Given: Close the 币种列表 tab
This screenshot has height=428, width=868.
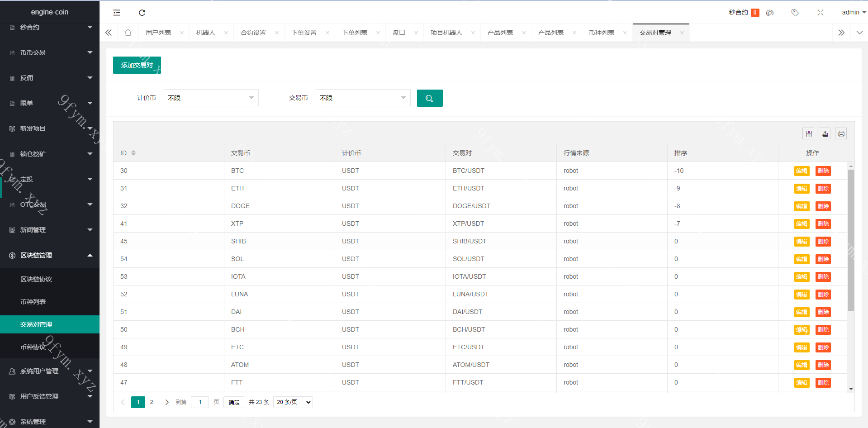Looking at the screenshot, I should [x=625, y=33].
